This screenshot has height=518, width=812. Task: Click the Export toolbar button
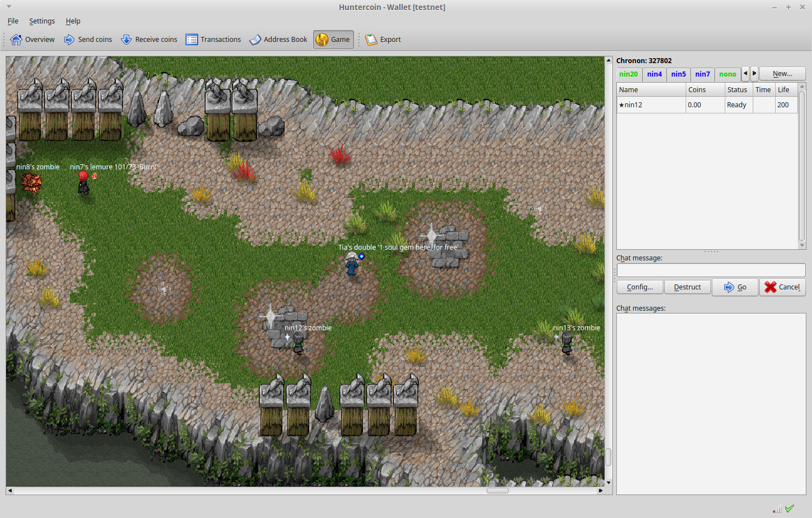[x=383, y=40]
